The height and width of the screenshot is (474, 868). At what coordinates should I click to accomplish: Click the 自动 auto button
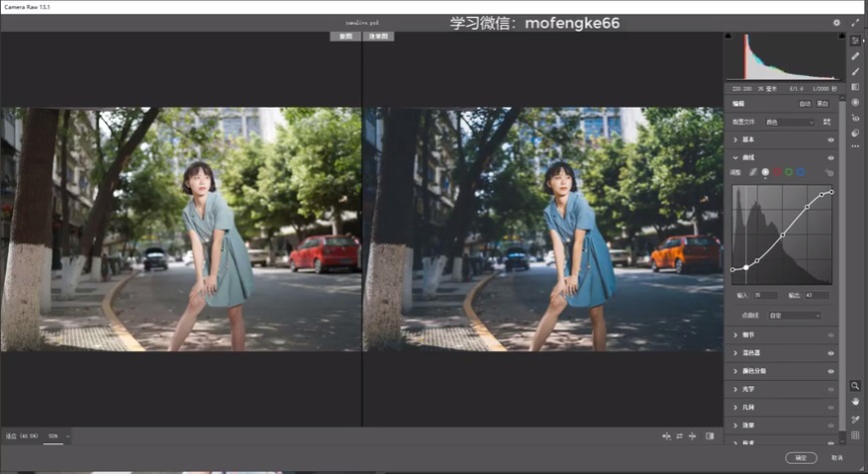(805, 104)
